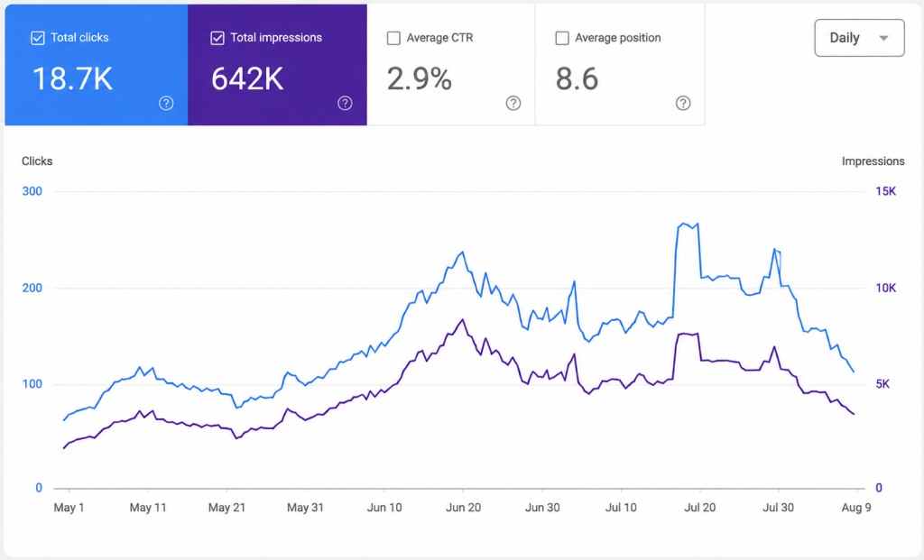Click the 8.6 average position value
Screen dimensions: 924x560
tap(577, 79)
